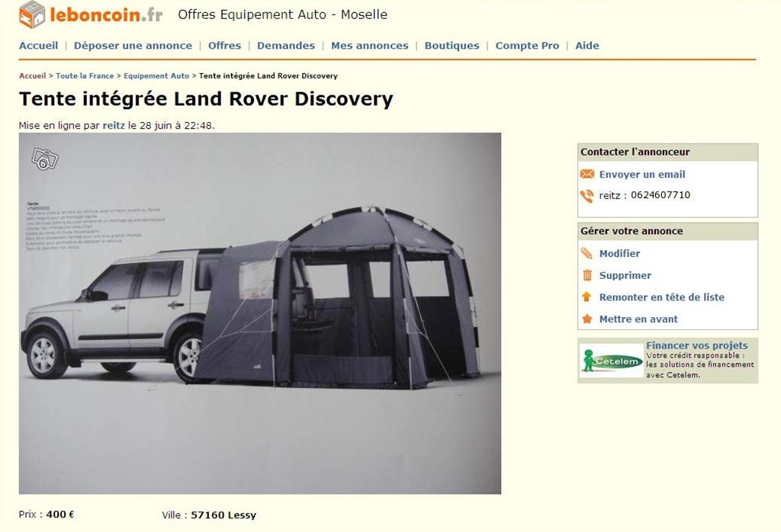
Task: Click the orange star icon
Action: pos(587,319)
